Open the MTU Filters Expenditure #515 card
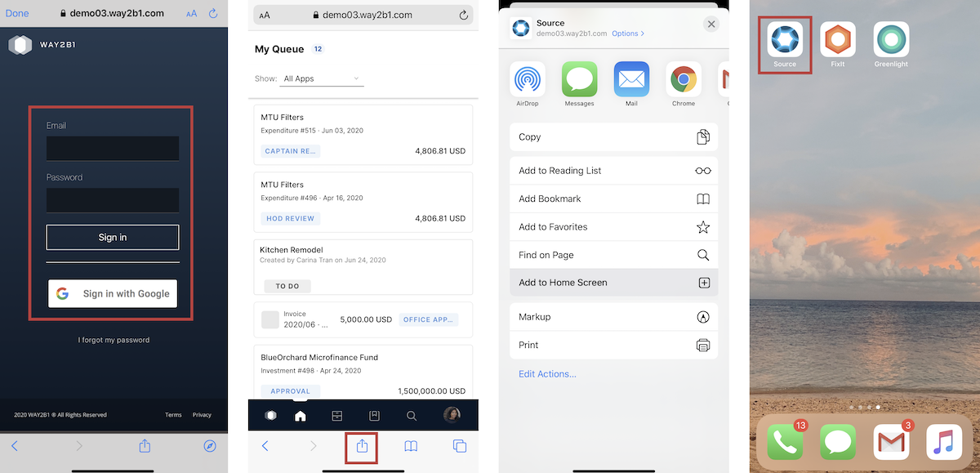Viewport: 980px width, 473px height. 363,135
